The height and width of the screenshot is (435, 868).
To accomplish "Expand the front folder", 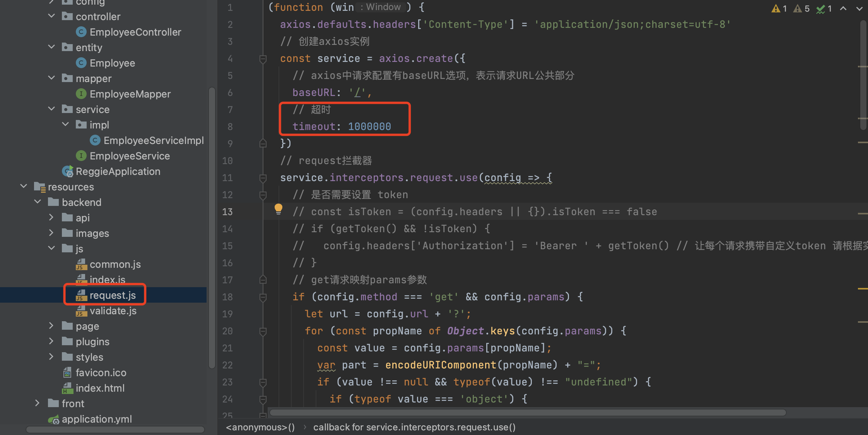I will [x=38, y=403].
